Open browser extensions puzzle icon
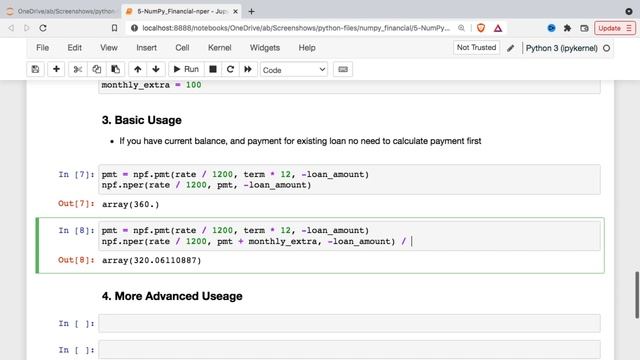Image resolution: width=640 pixels, height=360 pixels. [x=567, y=28]
